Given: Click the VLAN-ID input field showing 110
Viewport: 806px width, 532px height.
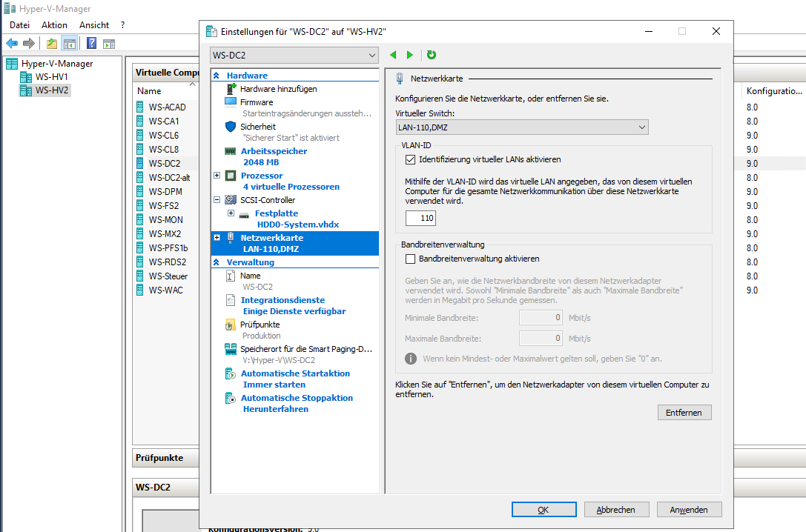Looking at the screenshot, I should pyautogui.click(x=420, y=219).
